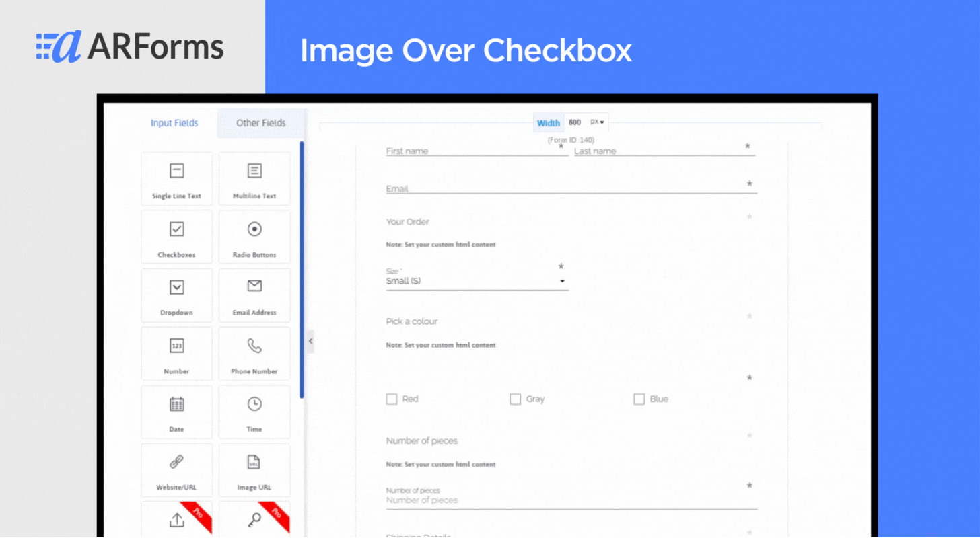
Task: Insert an Email Address field
Action: tap(254, 295)
